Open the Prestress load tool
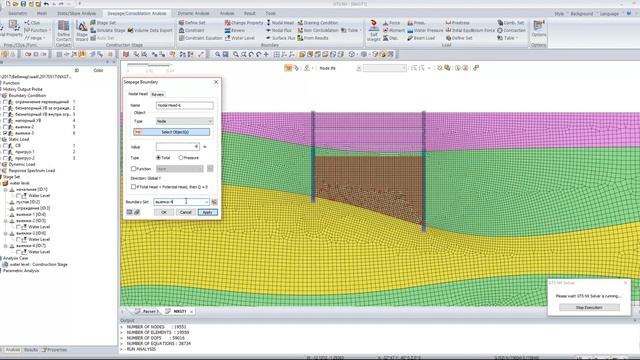This screenshot has width=640, height=360. (x=457, y=23)
